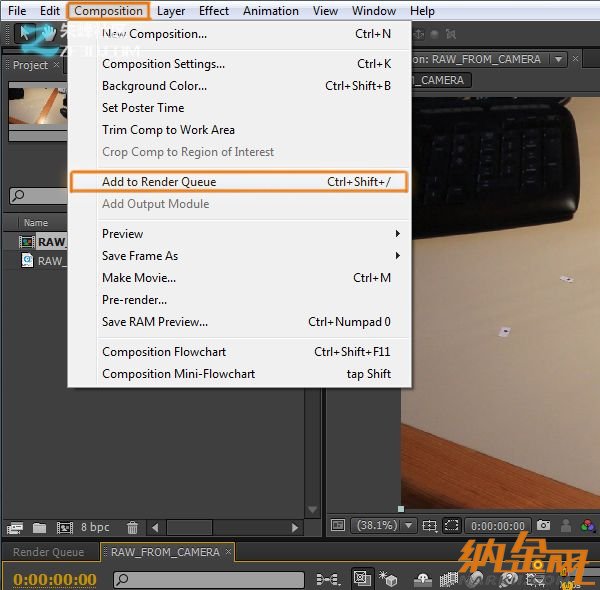
Task: Click the always preview this view icon
Action: 337,525
